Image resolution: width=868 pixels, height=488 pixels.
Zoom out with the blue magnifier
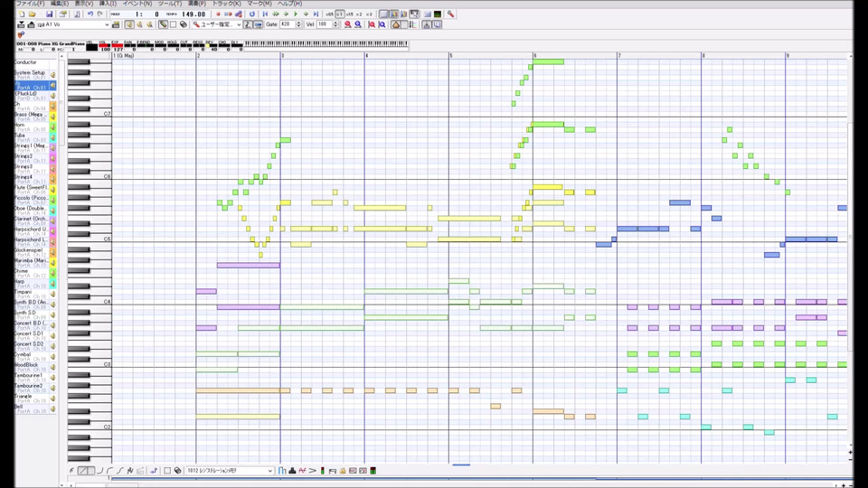[358, 24]
